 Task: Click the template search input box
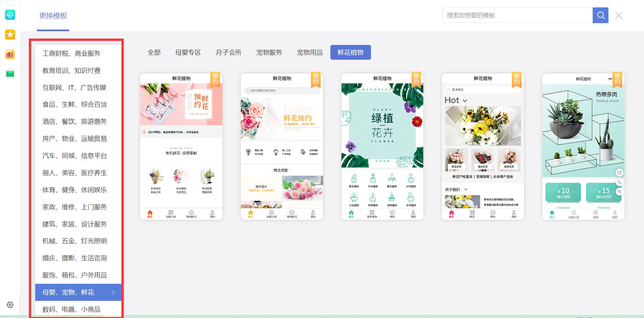pyautogui.click(x=517, y=15)
